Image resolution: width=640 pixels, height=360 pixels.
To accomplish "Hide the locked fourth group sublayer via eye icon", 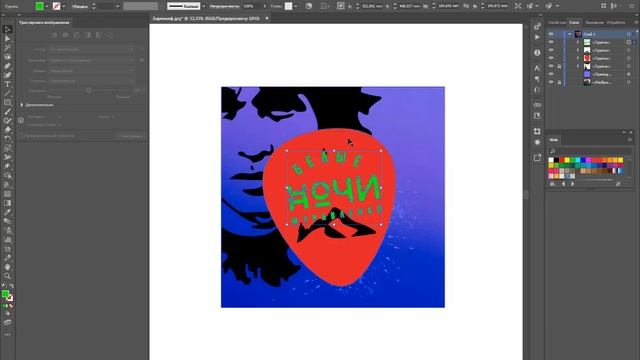I will point(551,66).
